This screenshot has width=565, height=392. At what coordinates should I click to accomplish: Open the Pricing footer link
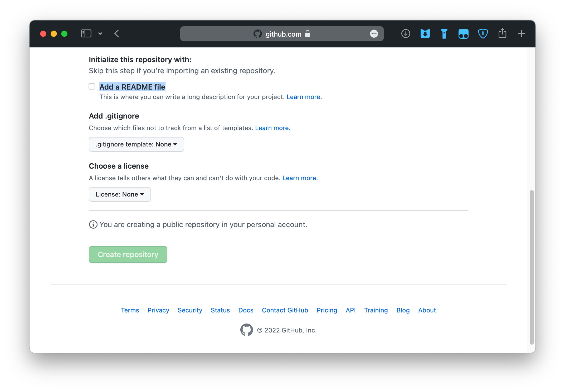click(x=327, y=310)
